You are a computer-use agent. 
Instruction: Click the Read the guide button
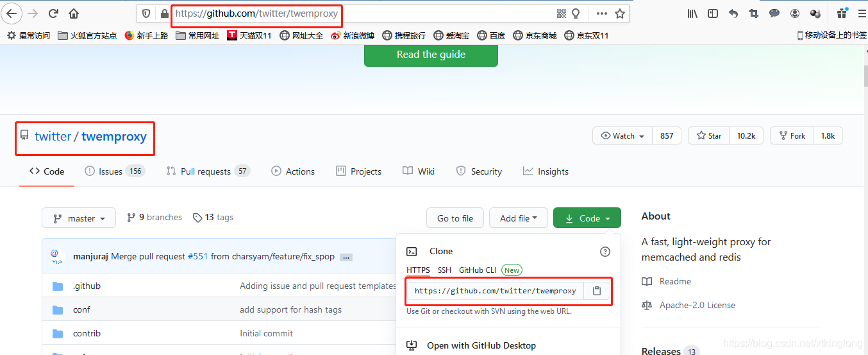pos(431,55)
